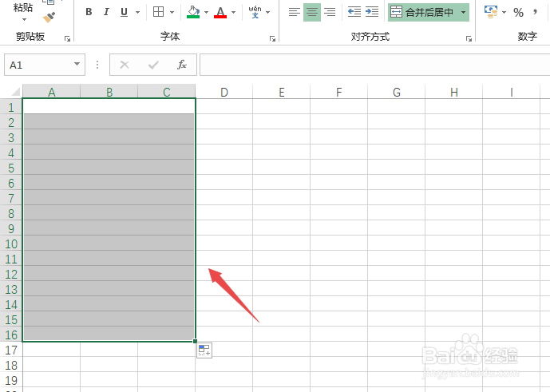Image resolution: width=550 pixels, height=392 pixels.
Task: Select row 16 header
Action: pos(11,335)
